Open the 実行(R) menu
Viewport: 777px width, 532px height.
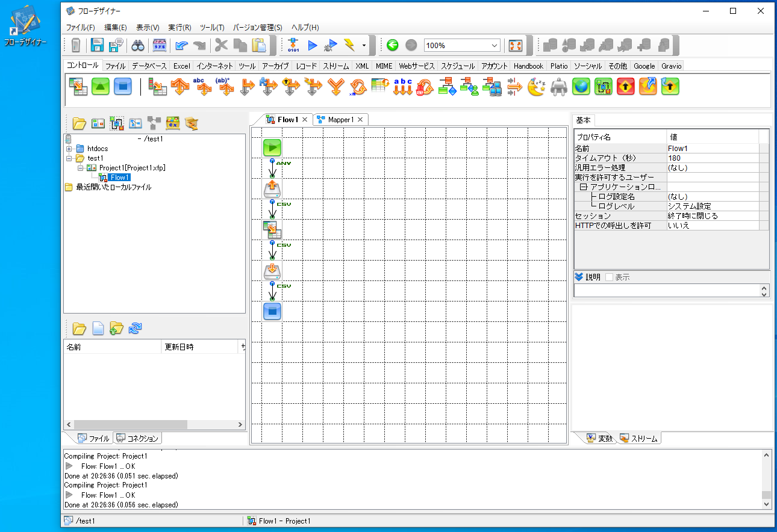(x=179, y=28)
